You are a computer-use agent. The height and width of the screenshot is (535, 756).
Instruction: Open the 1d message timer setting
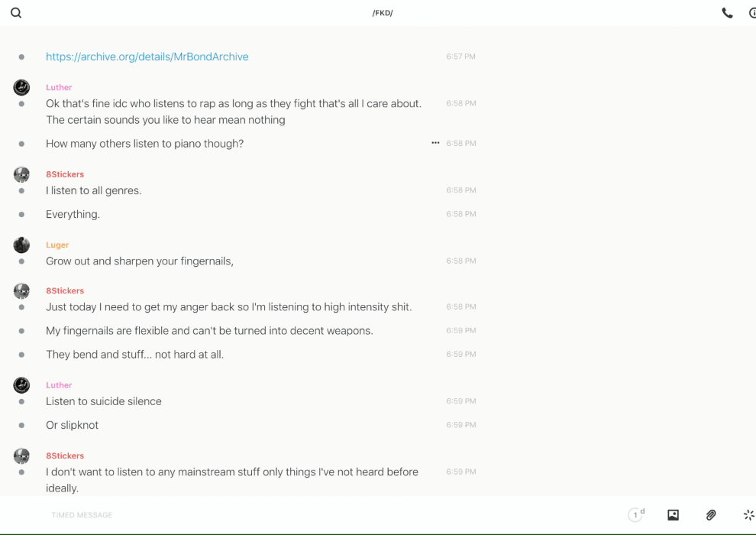pos(636,515)
